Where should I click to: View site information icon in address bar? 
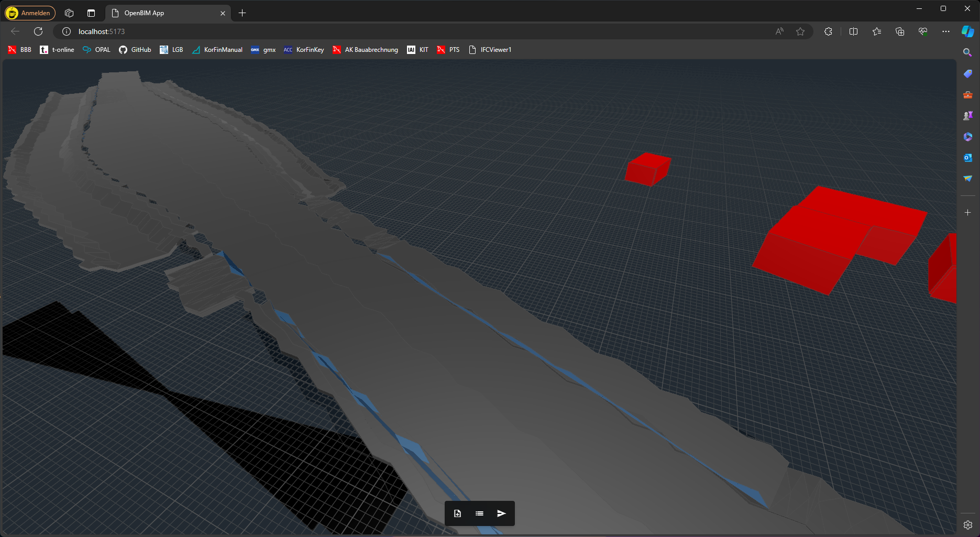67,31
